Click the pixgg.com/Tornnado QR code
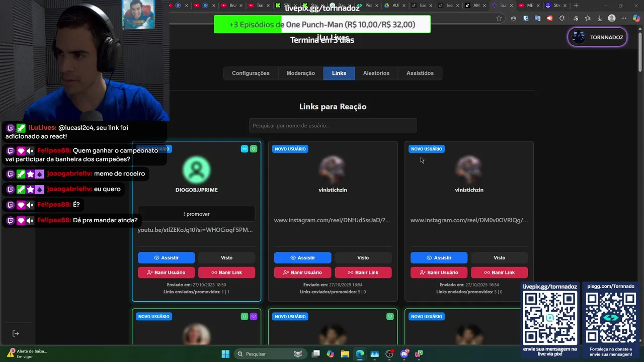The height and width of the screenshot is (362, 644). coord(611,318)
